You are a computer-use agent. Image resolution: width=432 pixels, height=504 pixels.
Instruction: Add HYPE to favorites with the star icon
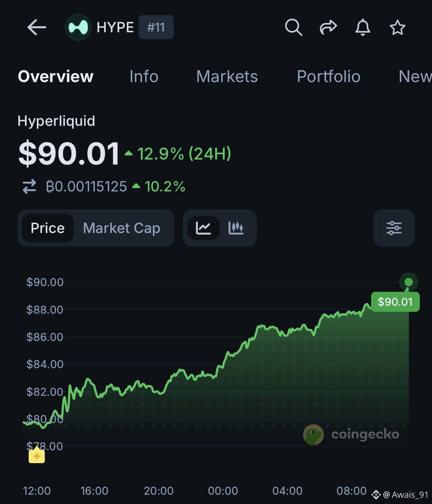pos(397,27)
